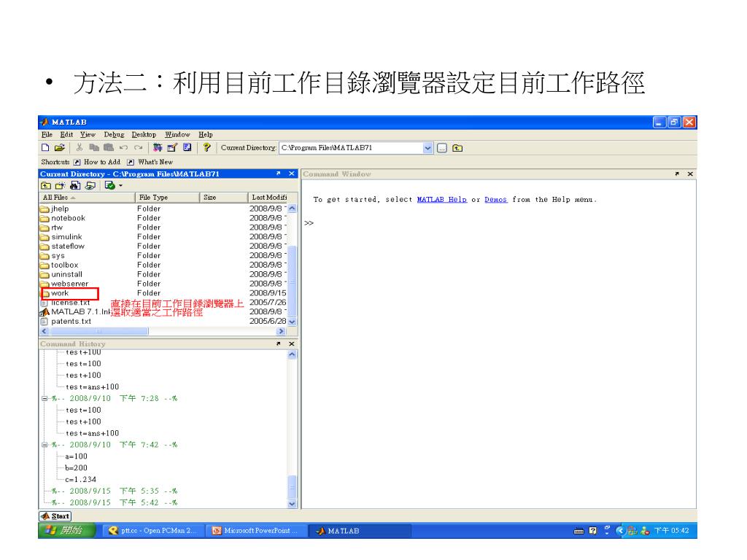The image size is (747, 560).
Task: Click the Copy toolbar icon
Action: (94, 147)
